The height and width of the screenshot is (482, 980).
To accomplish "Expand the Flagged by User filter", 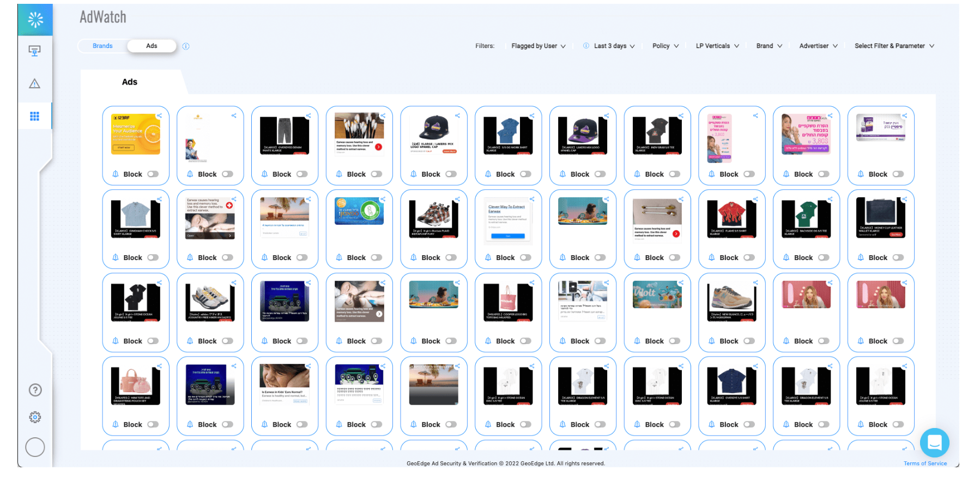I will pos(538,46).
